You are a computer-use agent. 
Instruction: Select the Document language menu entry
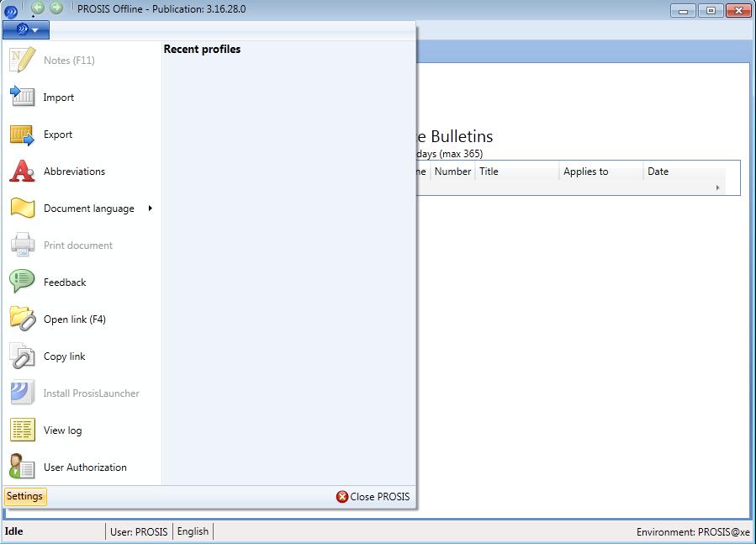[88, 209]
